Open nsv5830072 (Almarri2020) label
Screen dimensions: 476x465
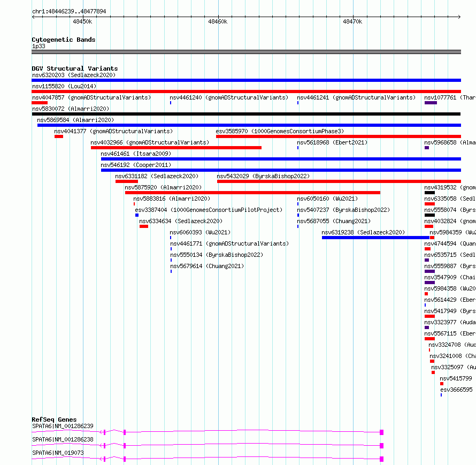[71, 109]
